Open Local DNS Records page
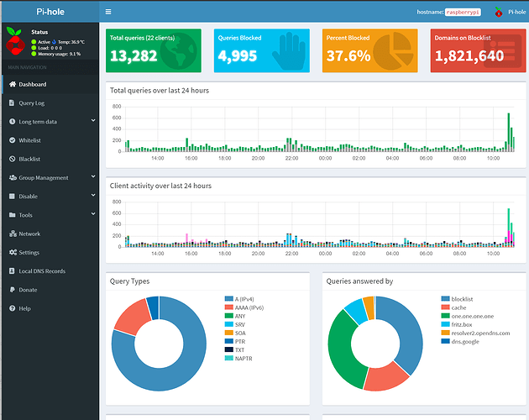 (x=43, y=271)
